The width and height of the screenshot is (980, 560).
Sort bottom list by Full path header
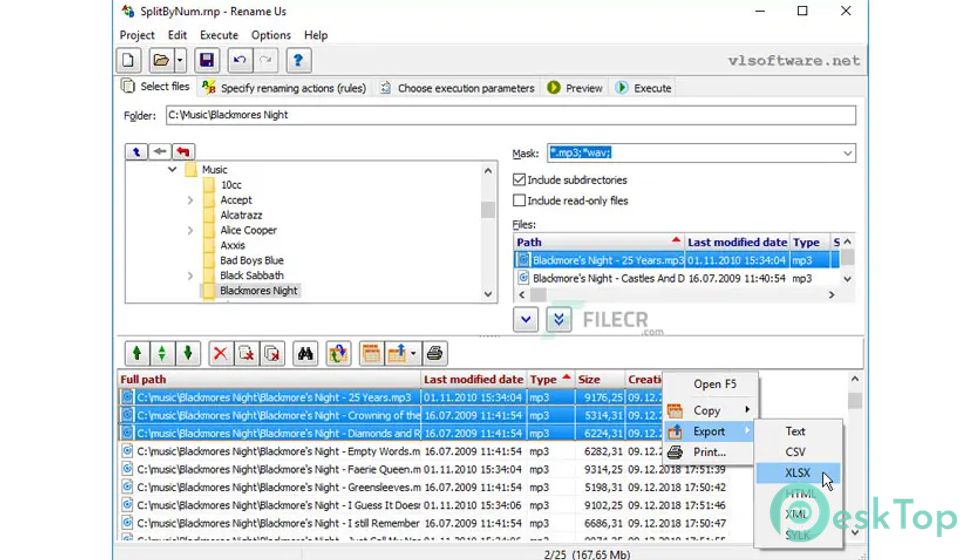(269, 379)
